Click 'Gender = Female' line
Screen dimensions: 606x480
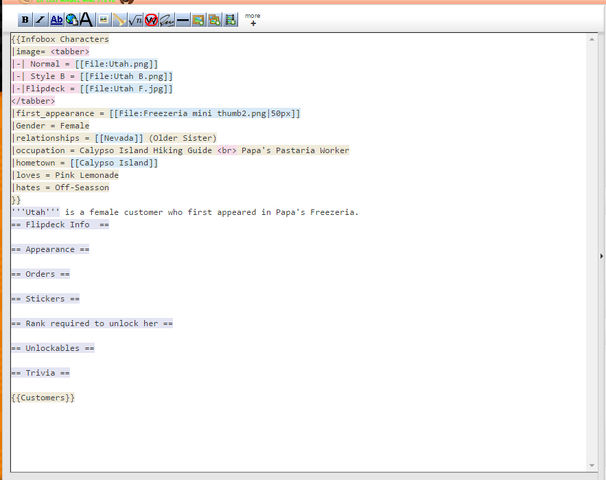point(50,126)
